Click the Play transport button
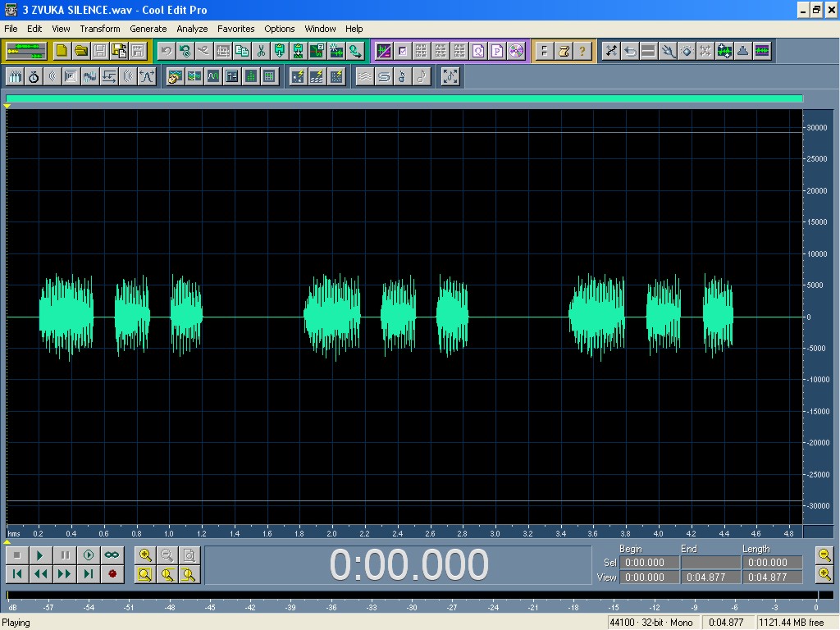Image resolution: width=840 pixels, height=630 pixels. [40, 555]
